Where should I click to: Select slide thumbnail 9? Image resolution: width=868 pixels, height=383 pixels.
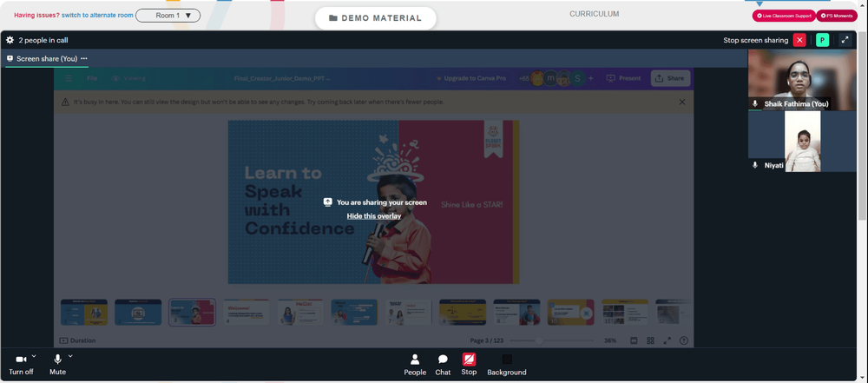(x=516, y=312)
